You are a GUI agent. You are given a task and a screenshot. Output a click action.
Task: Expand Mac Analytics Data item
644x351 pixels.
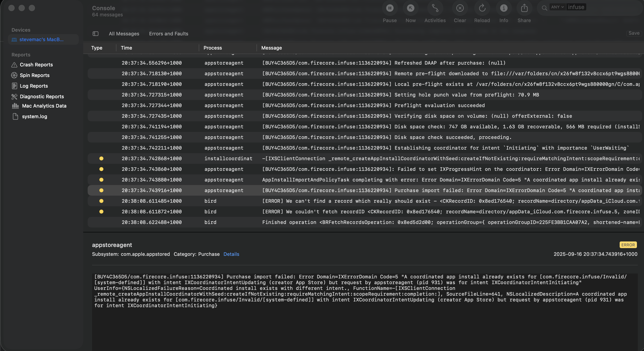[44, 106]
